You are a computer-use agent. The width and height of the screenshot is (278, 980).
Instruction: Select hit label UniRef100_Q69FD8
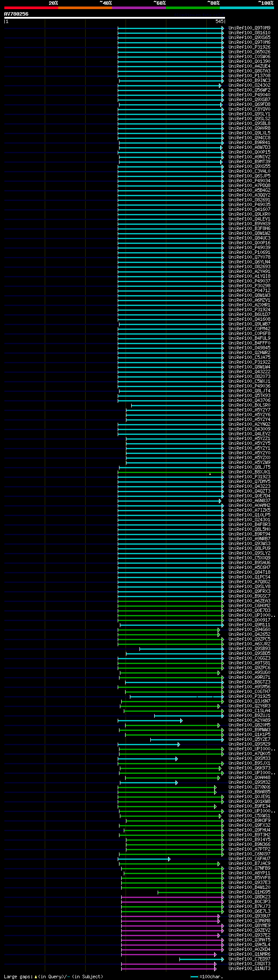(x=249, y=105)
